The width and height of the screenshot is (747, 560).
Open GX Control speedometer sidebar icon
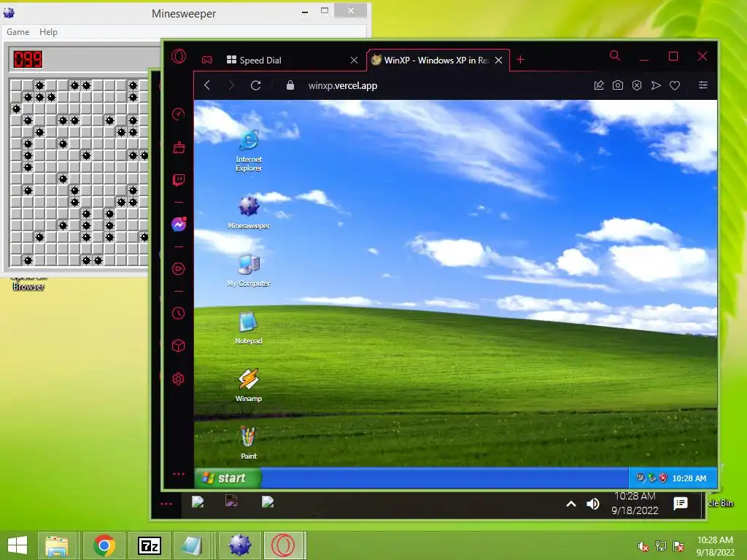(x=178, y=114)
